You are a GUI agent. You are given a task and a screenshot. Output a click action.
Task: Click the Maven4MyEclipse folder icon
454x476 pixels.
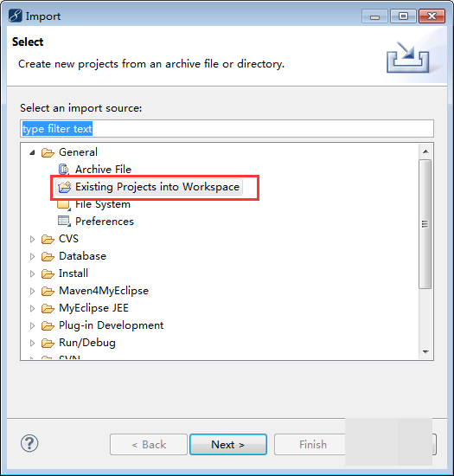(48, 291)
